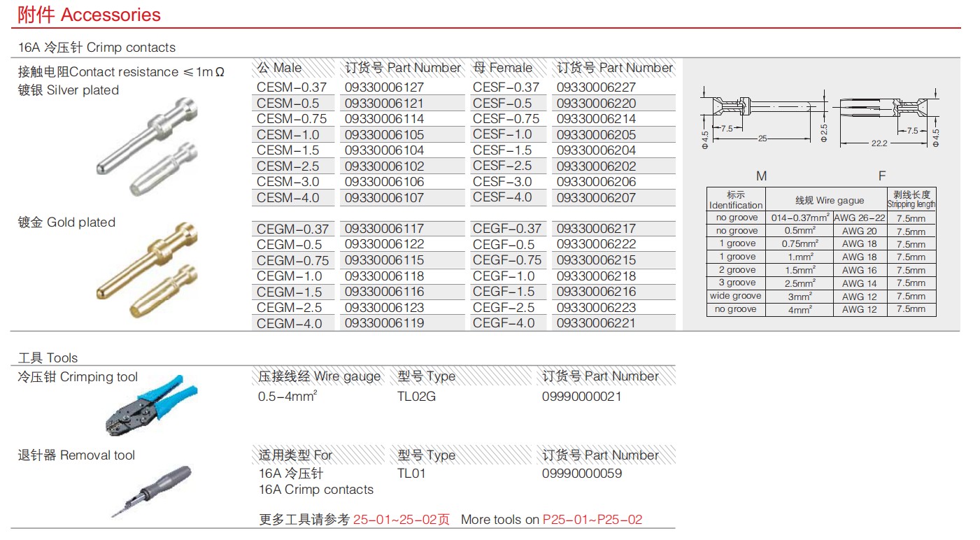Click the 3 groove identification cell
980x540 pixels.
tap(736, 283)
